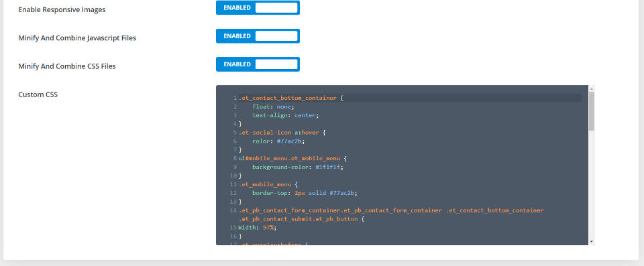This screenshot has width=644, height=266.
Task: Click line number 4 in the editor gutter
Action: click(x=235, y=124)
